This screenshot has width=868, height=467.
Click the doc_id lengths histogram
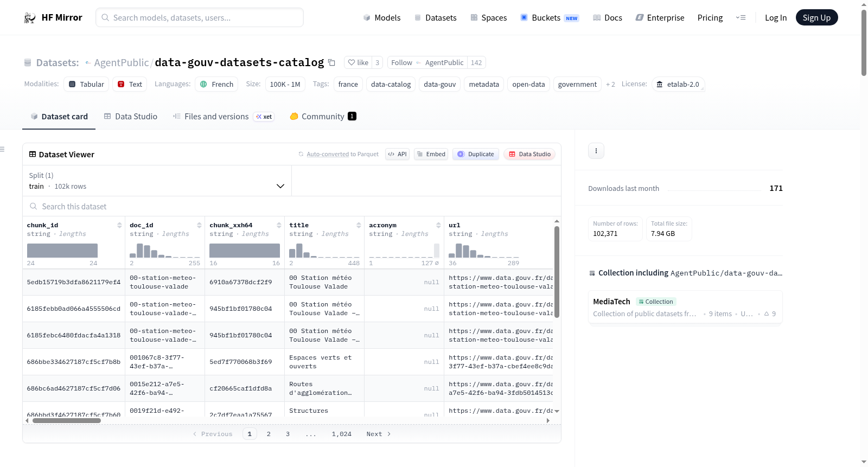(165, 251)
